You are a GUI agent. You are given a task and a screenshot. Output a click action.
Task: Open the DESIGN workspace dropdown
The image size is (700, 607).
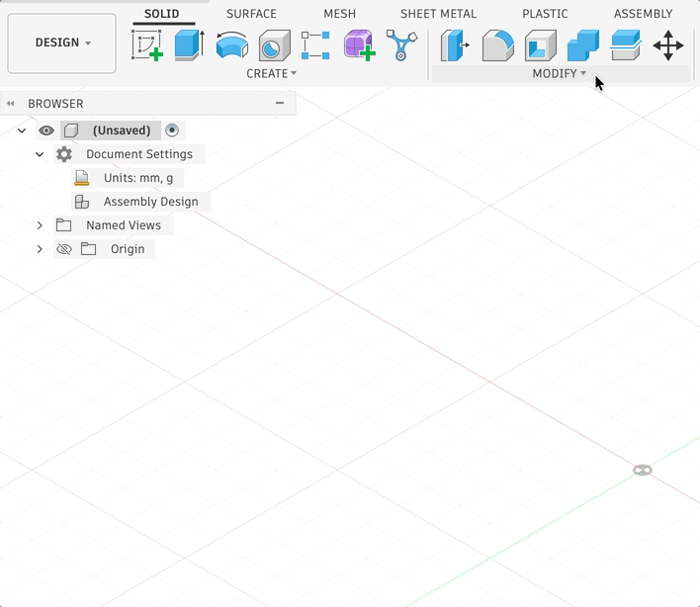click(61, 43)
